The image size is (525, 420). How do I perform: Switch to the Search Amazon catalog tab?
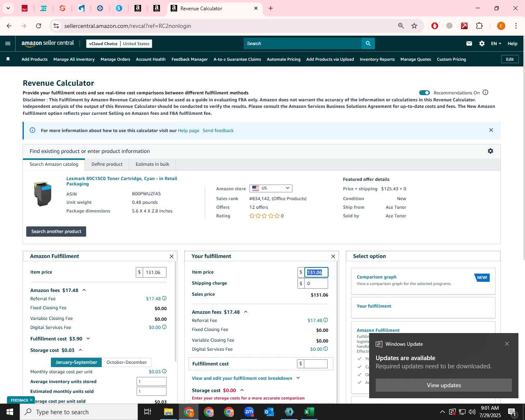54,164
